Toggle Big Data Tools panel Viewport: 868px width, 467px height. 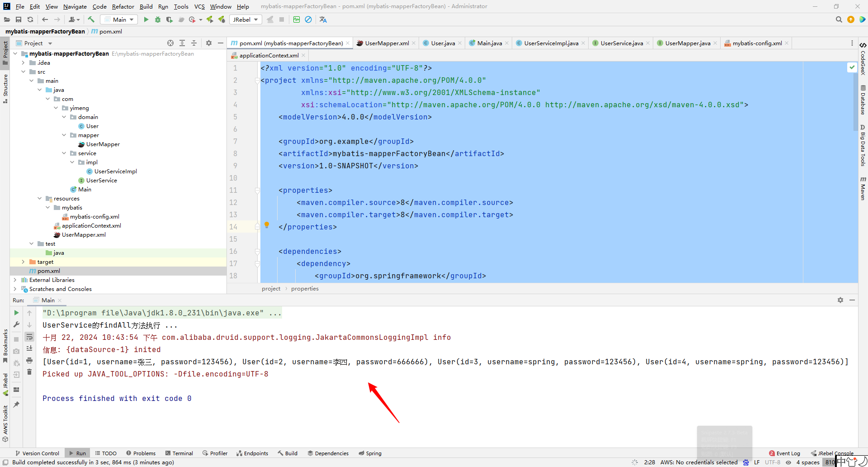pos(863,146)
